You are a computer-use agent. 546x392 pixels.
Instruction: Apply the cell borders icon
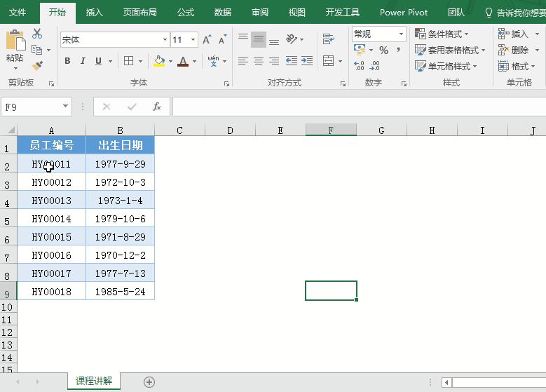coord(128,61)
